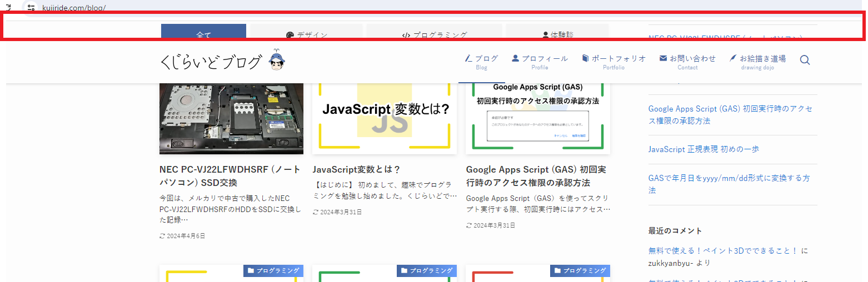Viewport: 868px width, 282px height.
Task: Select the 全て category tab
Action: point(203,33)
